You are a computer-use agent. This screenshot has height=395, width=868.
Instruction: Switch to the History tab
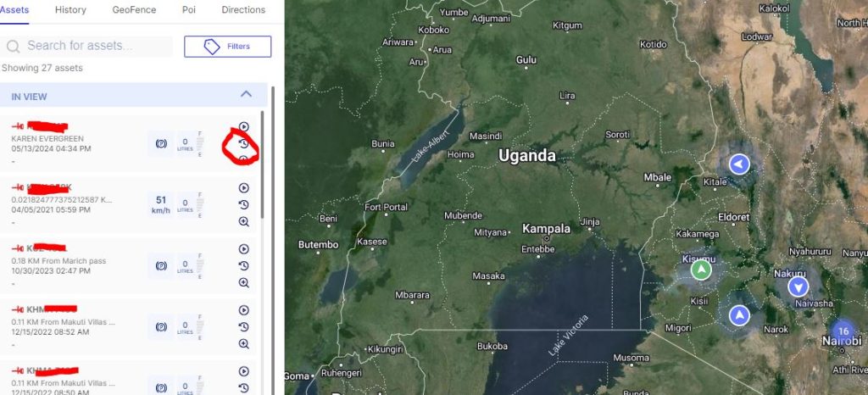click(x=70, y=10)
